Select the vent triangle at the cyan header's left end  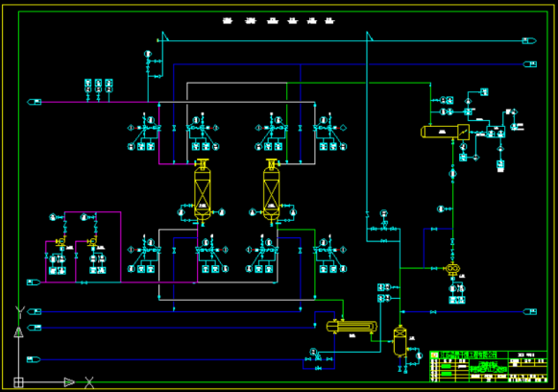coord(165,36)
